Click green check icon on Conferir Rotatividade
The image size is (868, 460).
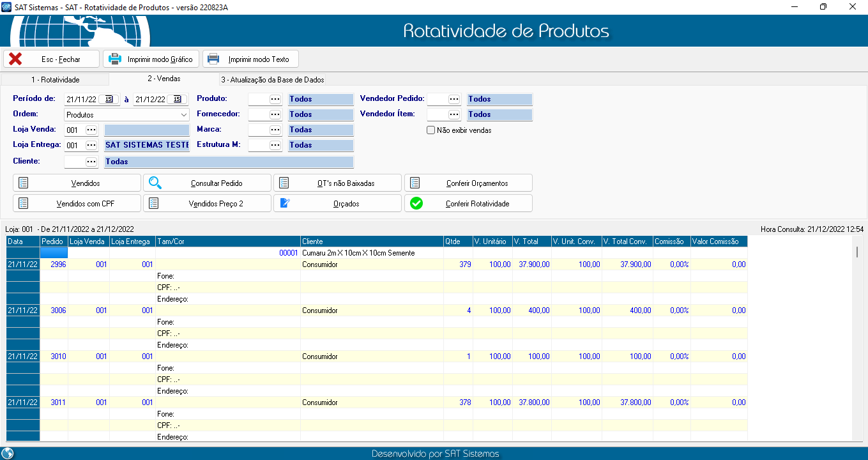pos(416,204)
